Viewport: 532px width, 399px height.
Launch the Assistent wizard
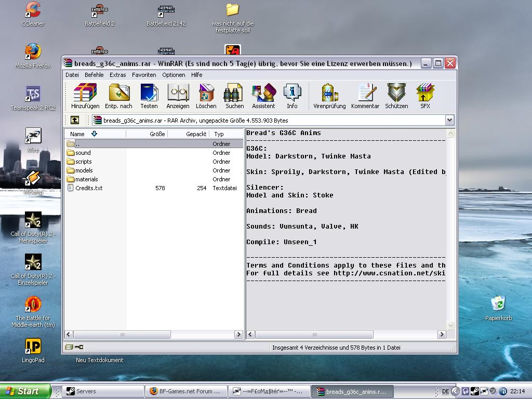click(263, 96)
